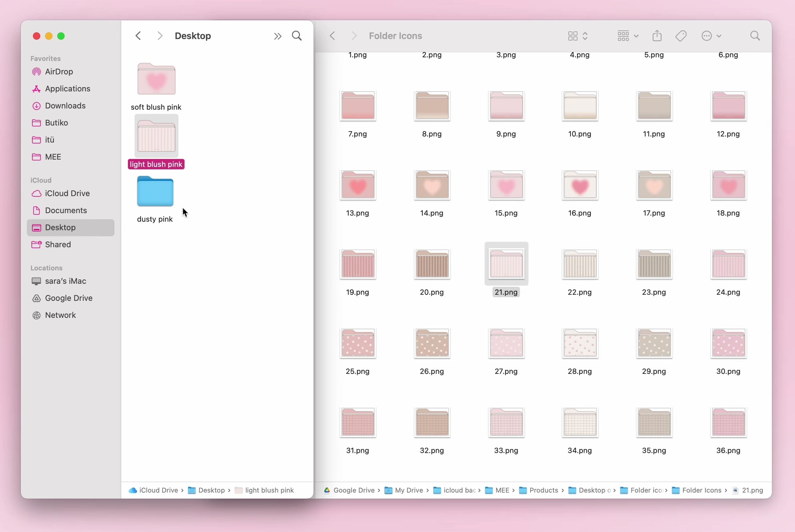This screenshot has width=795, height=532.
Task: Click the Tags toolbar icon
Action: point(681,36)
